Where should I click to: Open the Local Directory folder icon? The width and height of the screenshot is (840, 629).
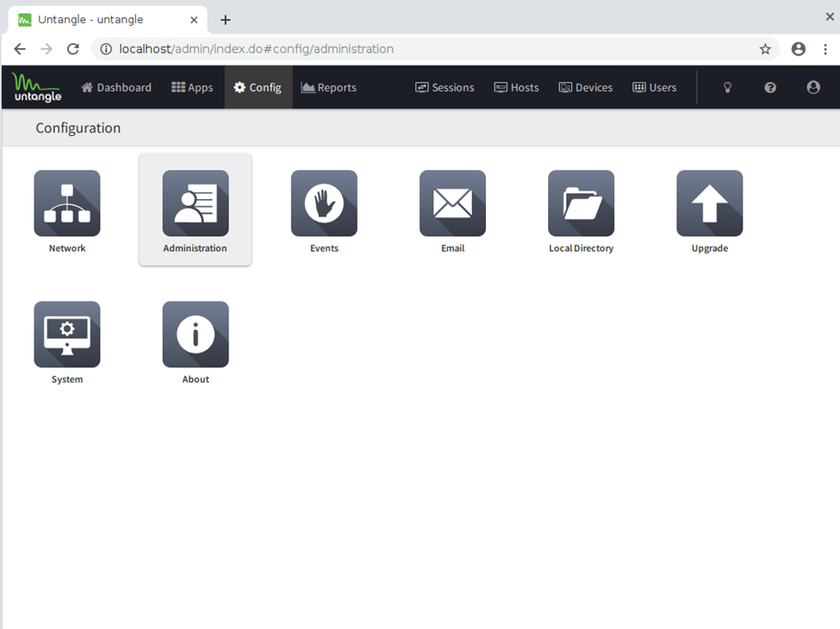[581, 203]
